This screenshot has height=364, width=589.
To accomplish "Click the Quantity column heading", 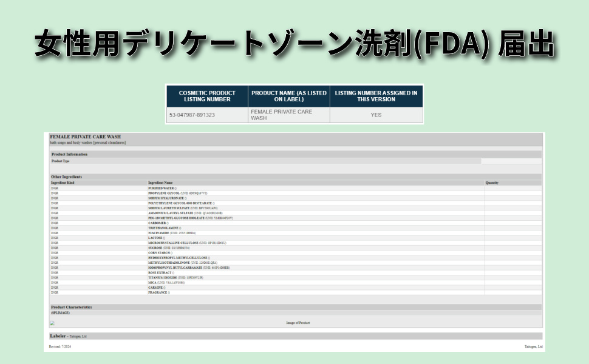I will (492, 183).
